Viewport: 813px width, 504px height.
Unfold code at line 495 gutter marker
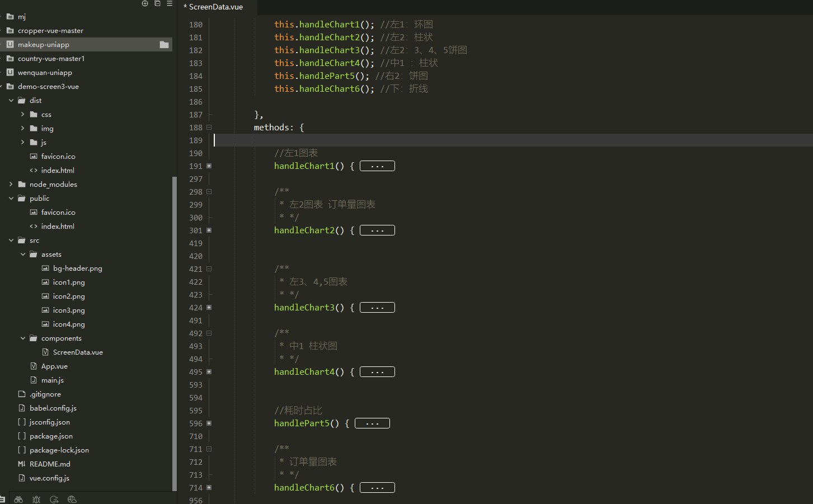(x=209, y=372)
